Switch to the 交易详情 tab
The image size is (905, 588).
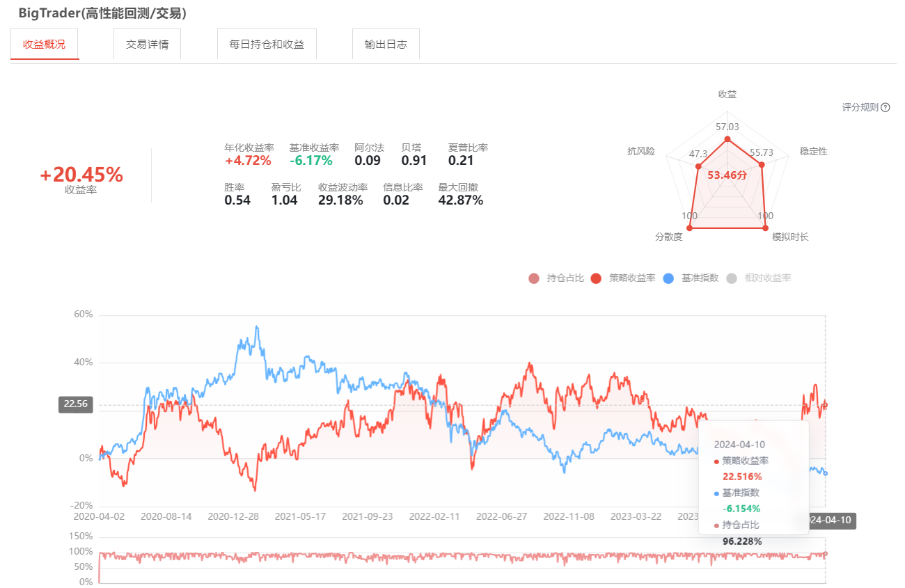pyautogui.click(x=147, y=44)
